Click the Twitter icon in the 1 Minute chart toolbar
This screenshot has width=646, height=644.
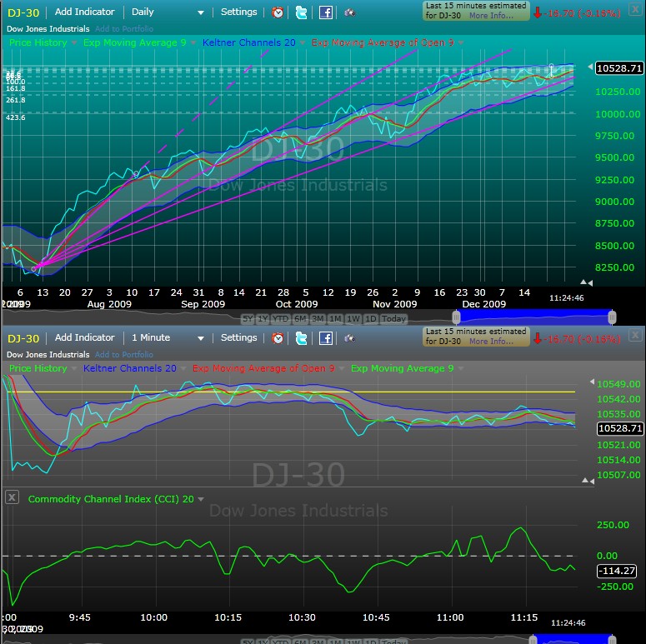click(x=301, y=338)
